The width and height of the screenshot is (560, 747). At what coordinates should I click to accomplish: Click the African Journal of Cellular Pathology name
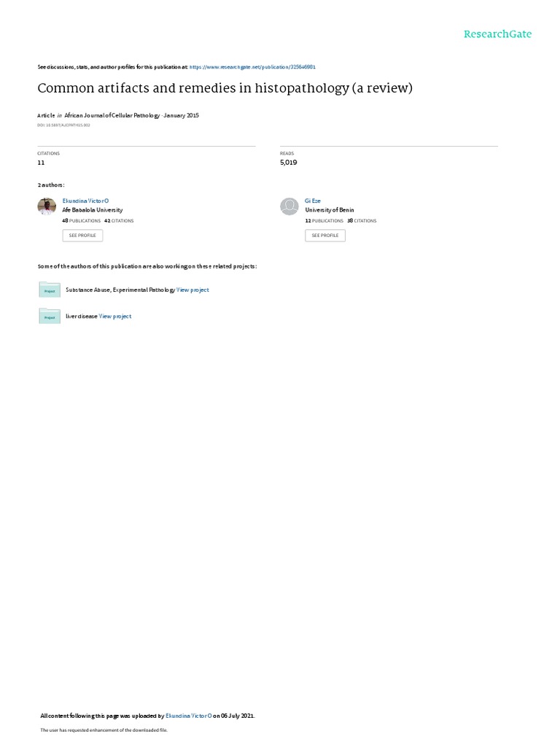click(112, 115)
